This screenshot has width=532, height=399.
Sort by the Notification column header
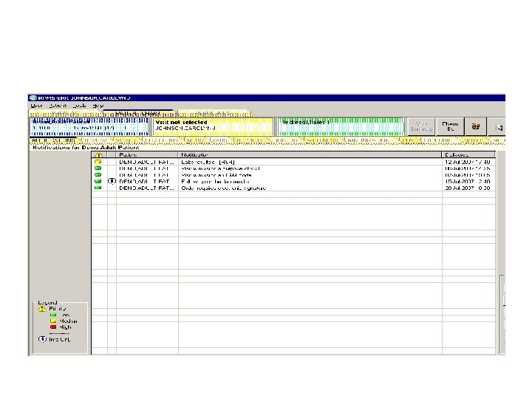pyautogui.click(x=310, y=154)
